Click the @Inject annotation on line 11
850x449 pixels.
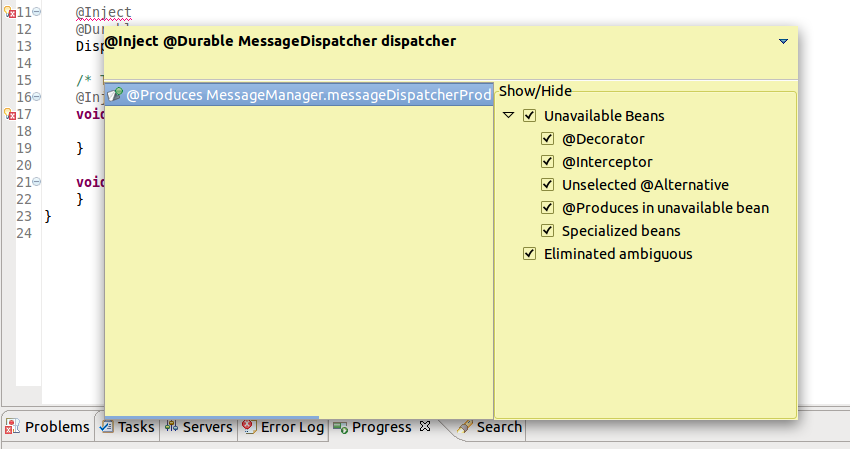click(x=104, y=12)
